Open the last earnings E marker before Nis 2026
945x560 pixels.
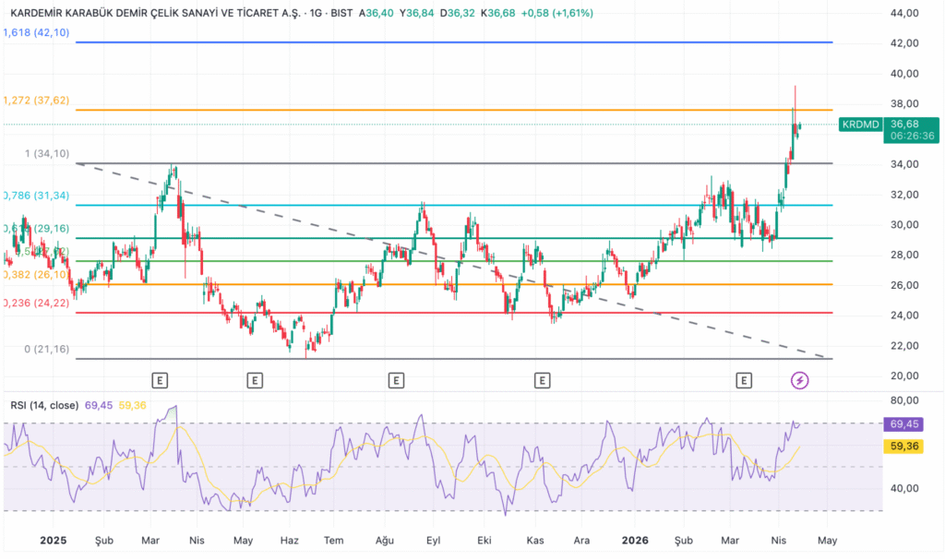[745, 380]
